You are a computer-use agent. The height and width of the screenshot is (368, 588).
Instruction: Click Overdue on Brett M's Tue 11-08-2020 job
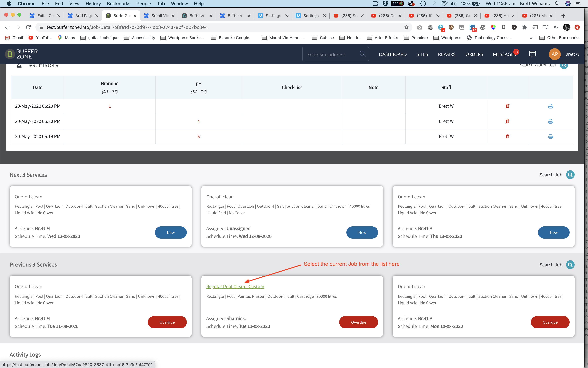167,322
